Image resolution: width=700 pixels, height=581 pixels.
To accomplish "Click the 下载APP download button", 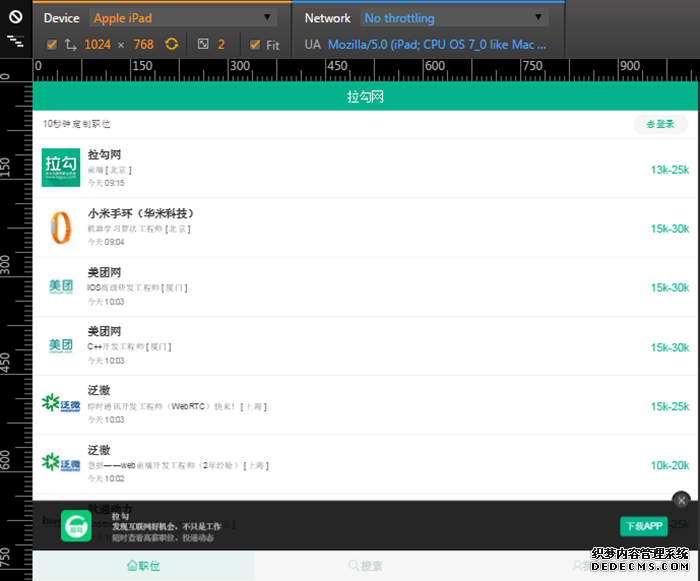I will pos(644,526).
